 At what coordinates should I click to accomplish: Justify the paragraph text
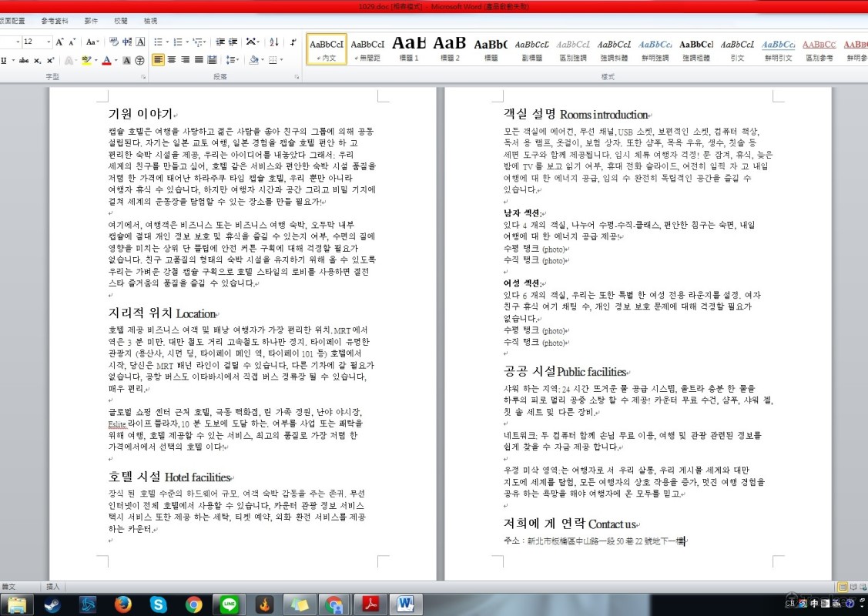[x=199, y=60]
